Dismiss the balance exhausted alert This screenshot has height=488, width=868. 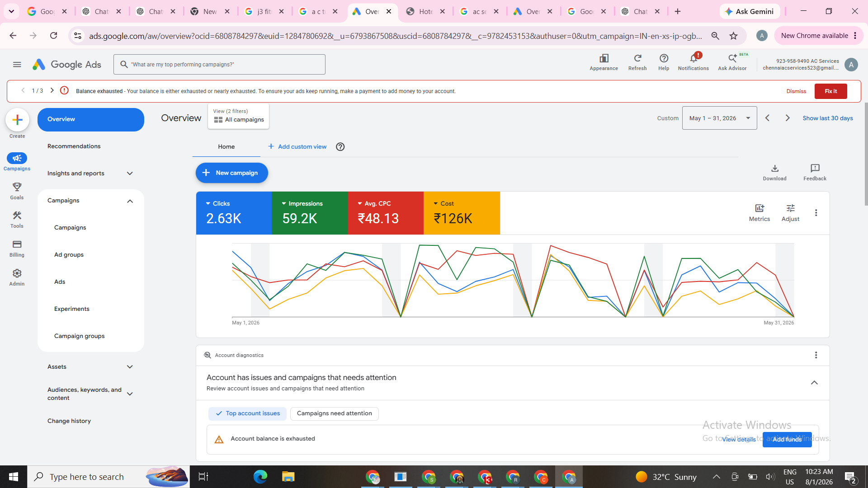(x=796, y=91)
